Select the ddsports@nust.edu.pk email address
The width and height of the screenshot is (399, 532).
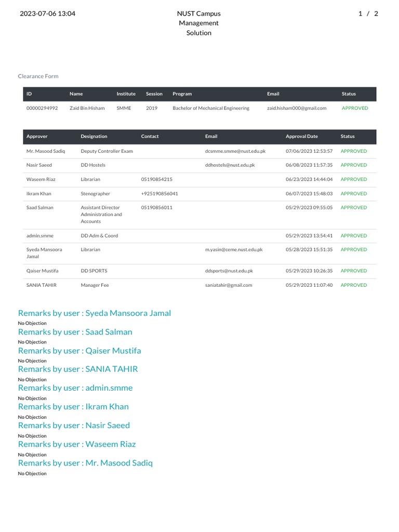pos(229,271)
